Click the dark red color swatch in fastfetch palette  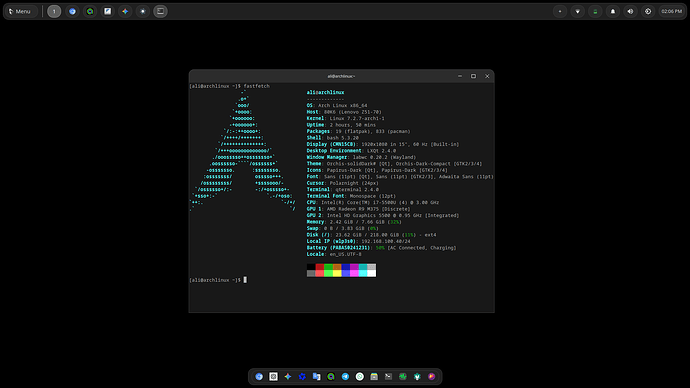319,267
